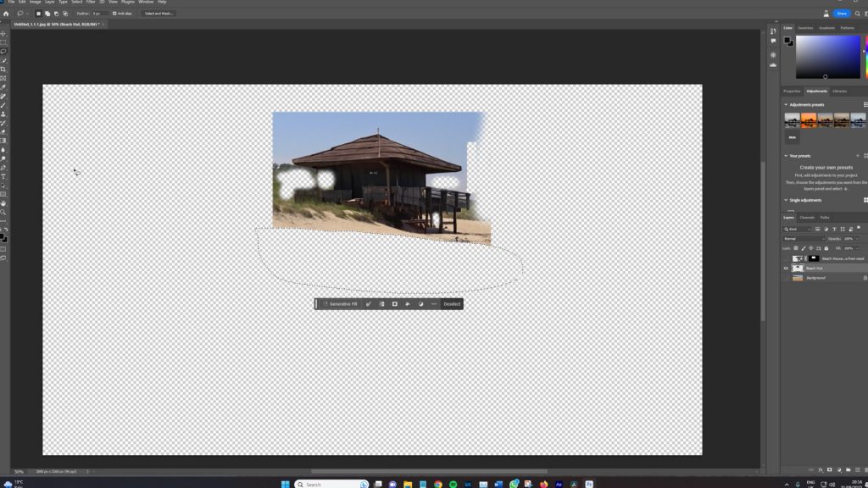Create new group folder in Layers panel
Screen dimensions: 868x488
(848, 469)
